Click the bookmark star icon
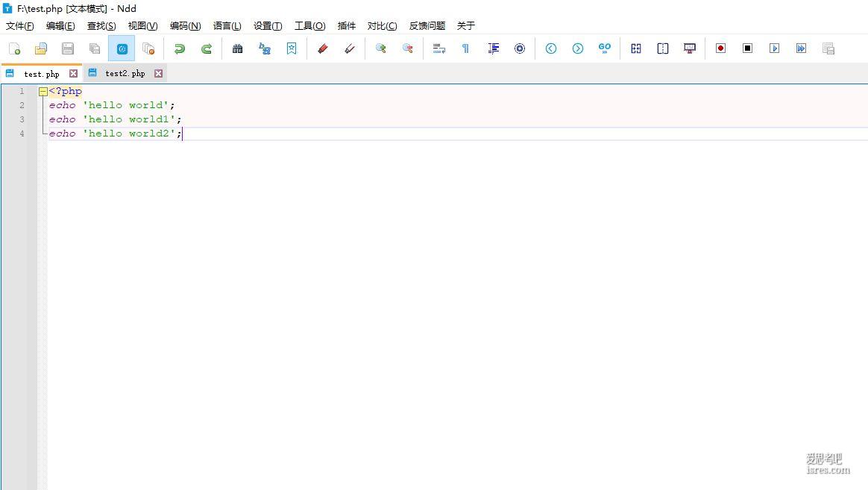The image size is (868, 490). 291,48
